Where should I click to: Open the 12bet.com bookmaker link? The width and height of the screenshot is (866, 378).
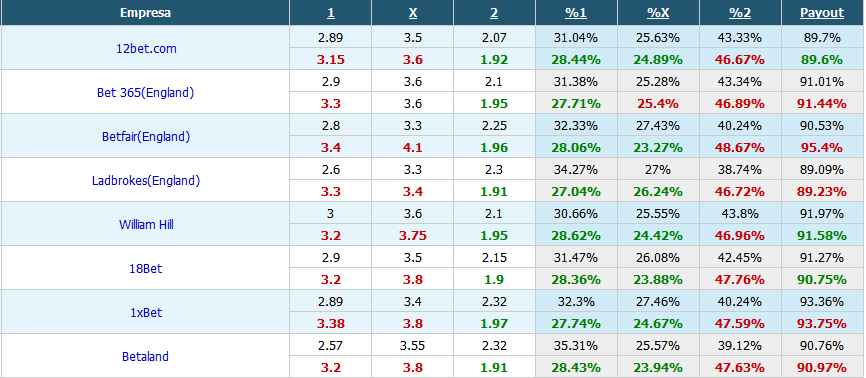tap(146, 48)
